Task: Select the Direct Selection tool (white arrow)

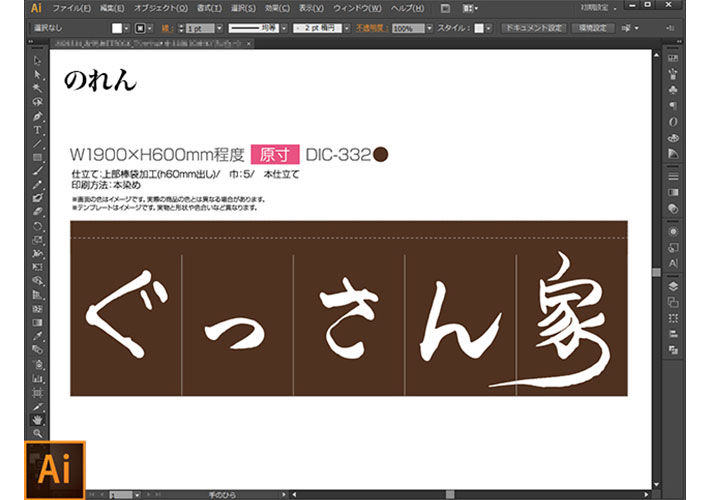Action: point(37,74)
